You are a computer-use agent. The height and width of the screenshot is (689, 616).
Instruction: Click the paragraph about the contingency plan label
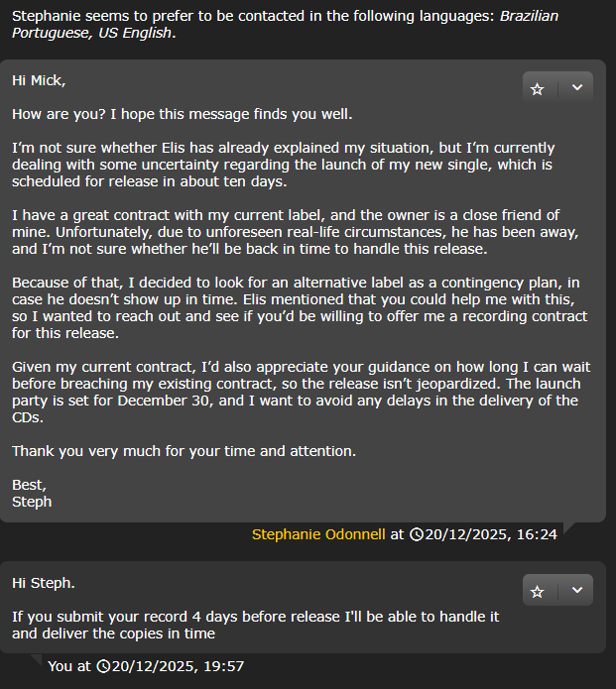point(300,307)
